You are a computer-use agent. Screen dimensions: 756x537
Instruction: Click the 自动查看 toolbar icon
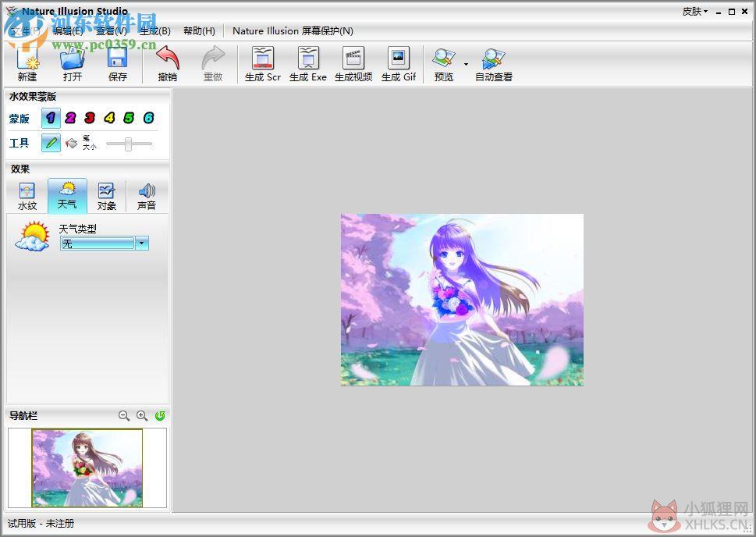point(493,59)
